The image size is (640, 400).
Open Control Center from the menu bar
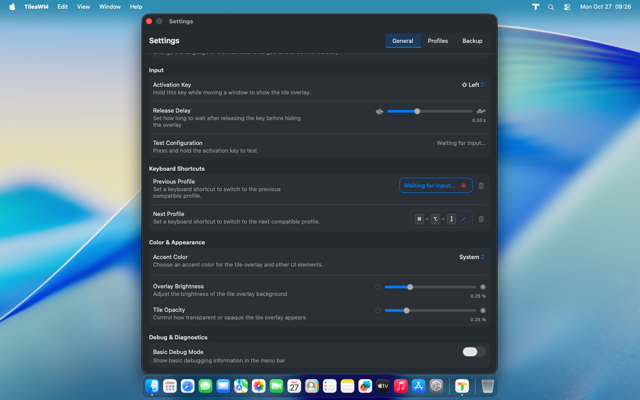tap(567, 7)
